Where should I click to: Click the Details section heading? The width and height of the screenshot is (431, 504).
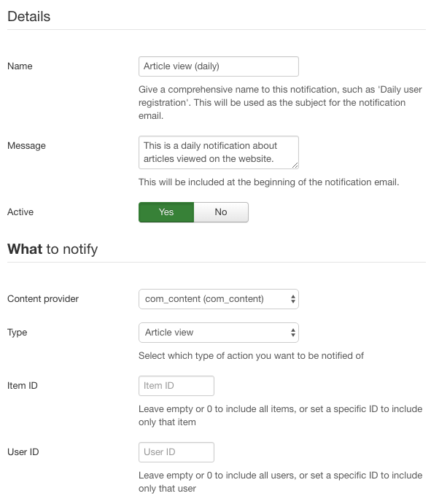click(29, 16)
